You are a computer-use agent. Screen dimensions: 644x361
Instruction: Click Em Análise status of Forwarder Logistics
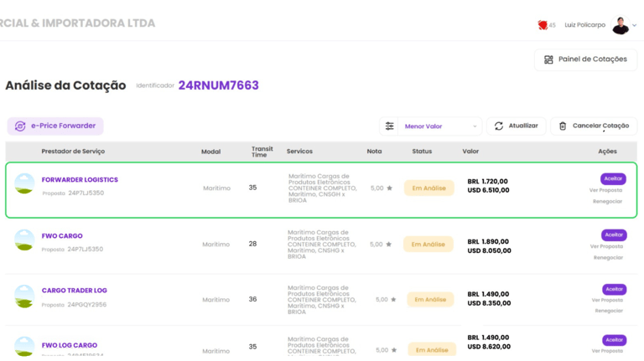(428, 188)
